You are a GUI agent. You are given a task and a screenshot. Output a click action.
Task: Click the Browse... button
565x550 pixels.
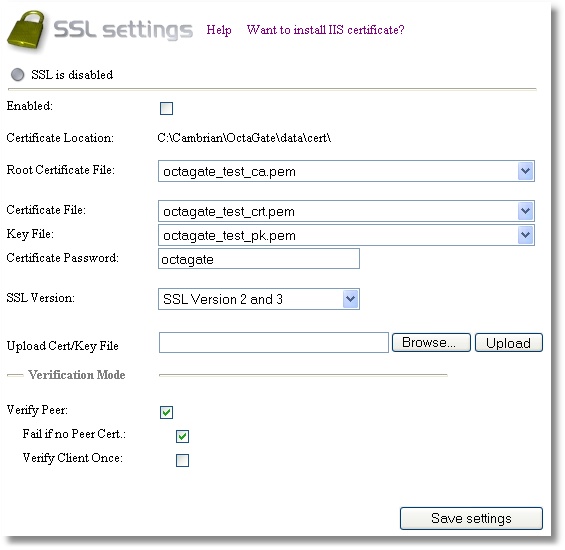click(431, 342)
